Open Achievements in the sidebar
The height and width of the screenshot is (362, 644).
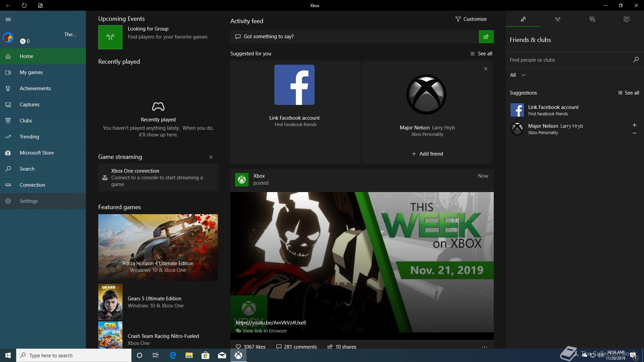pos(43,88)
